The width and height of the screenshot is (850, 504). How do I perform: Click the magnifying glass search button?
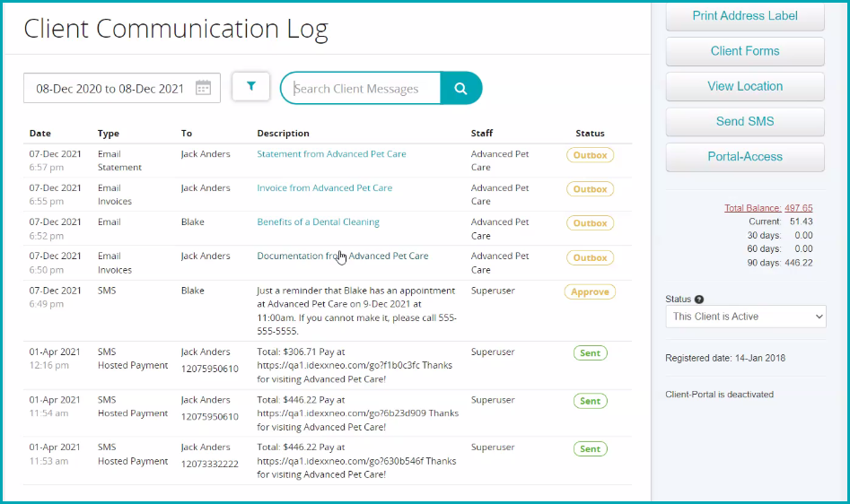pyautogui.click(x=460, y=88)
